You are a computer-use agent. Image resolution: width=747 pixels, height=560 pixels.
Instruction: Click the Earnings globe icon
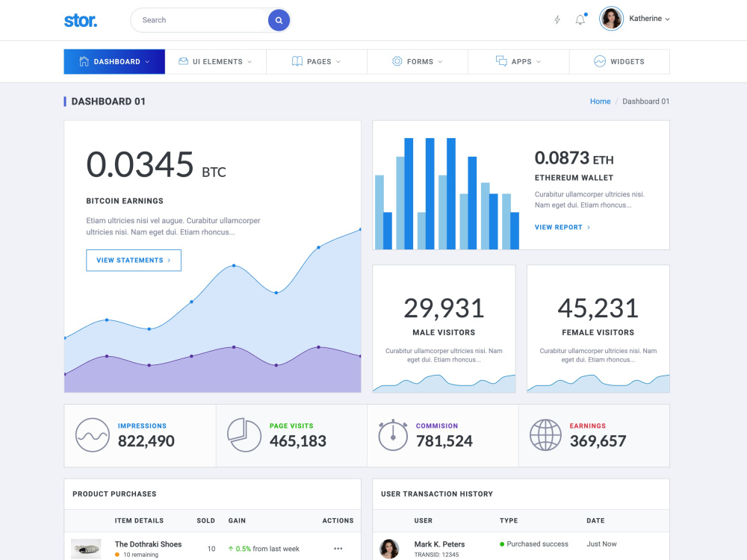[x=545, y=435]
